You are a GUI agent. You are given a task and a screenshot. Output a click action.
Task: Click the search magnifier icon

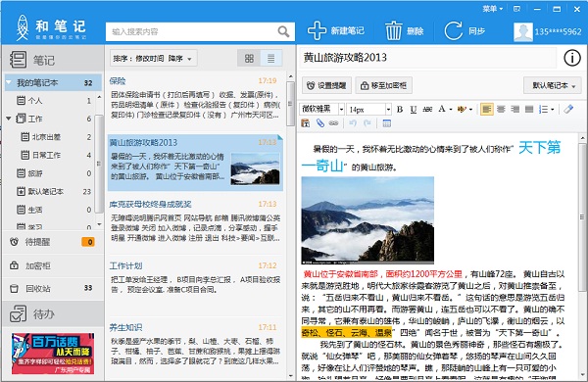tap(283, 31)
